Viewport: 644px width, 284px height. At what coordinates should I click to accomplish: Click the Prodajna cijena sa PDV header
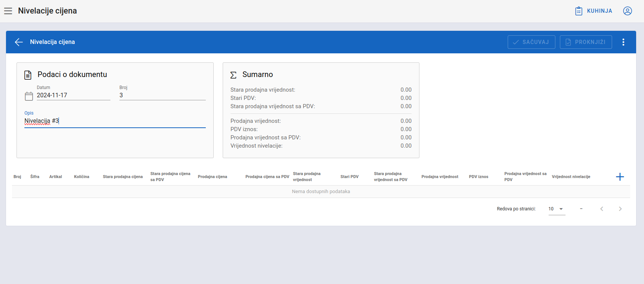[x=267, y=177]
